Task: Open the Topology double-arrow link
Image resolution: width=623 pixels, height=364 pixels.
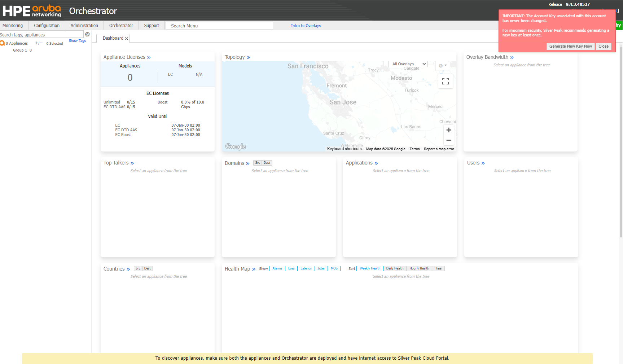Action: coord(248,57)
